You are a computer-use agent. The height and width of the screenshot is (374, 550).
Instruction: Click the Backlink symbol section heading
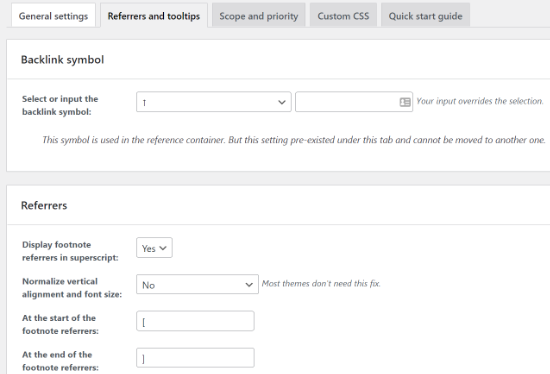coord(62,60)
